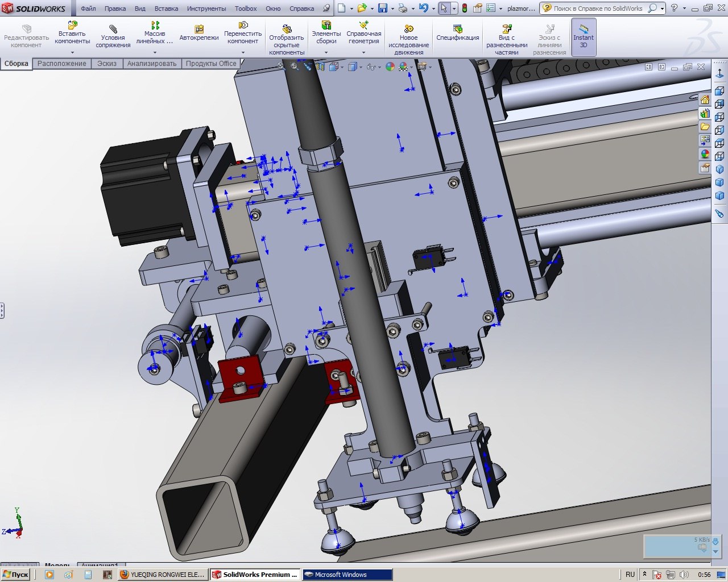This screenshot has height=582, width=728.
Task: Open the Спецификация bill of materials
Action: click(x=457, y=33)
